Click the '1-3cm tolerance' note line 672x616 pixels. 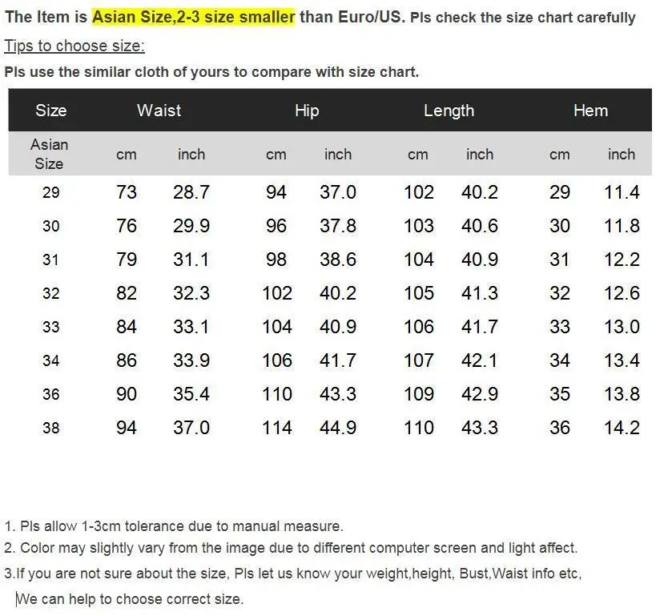tap(174, 526)
